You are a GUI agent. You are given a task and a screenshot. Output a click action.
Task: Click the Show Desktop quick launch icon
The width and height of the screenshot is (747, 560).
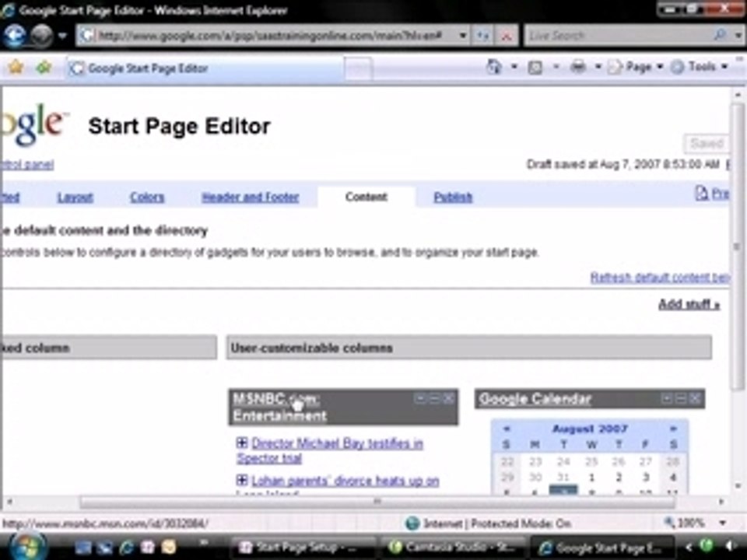pyautogui.click(x=83, y=547)
